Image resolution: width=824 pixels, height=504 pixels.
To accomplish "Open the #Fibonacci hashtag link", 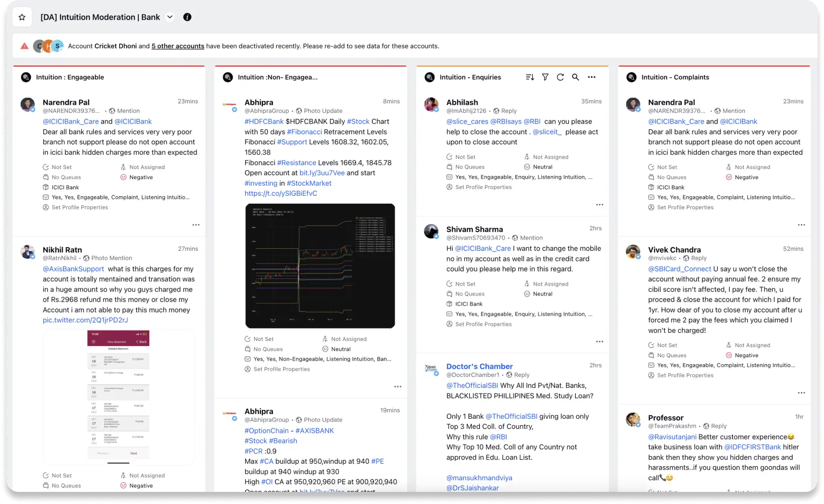I will (305, 132).
